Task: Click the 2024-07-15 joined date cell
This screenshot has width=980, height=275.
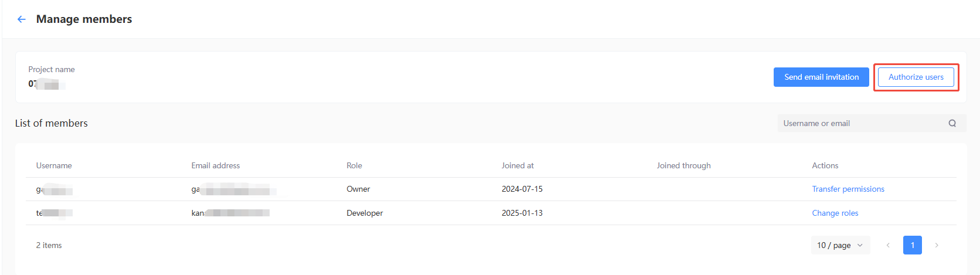Action: point(522,189)
